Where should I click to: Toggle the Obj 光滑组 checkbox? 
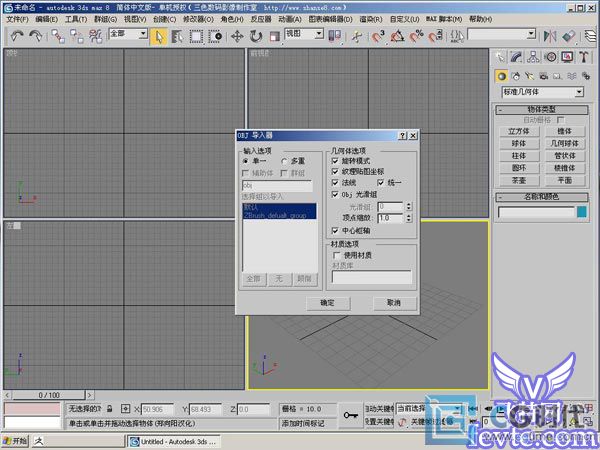335,194
